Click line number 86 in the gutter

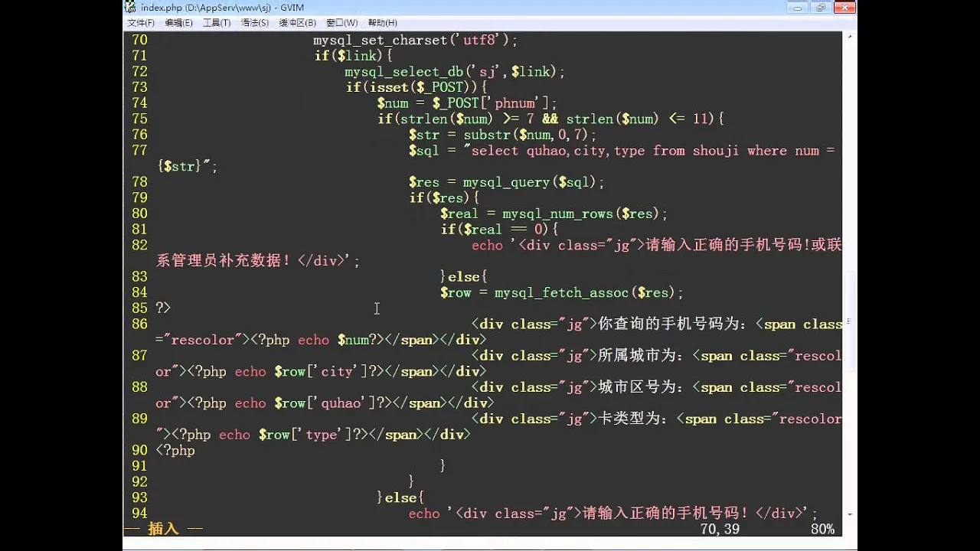point(139,324)
